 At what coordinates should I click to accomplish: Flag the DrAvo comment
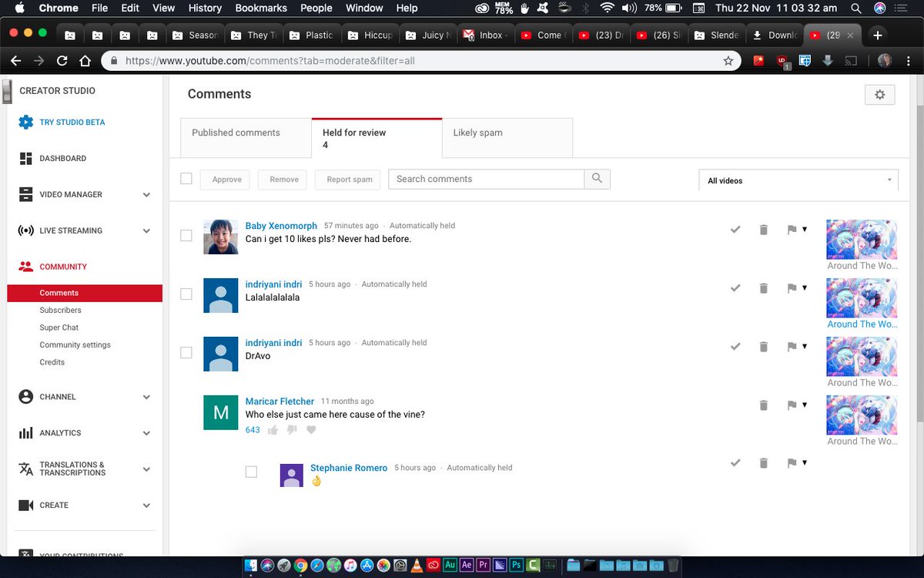pyautogui.click(x=792, y=347)
